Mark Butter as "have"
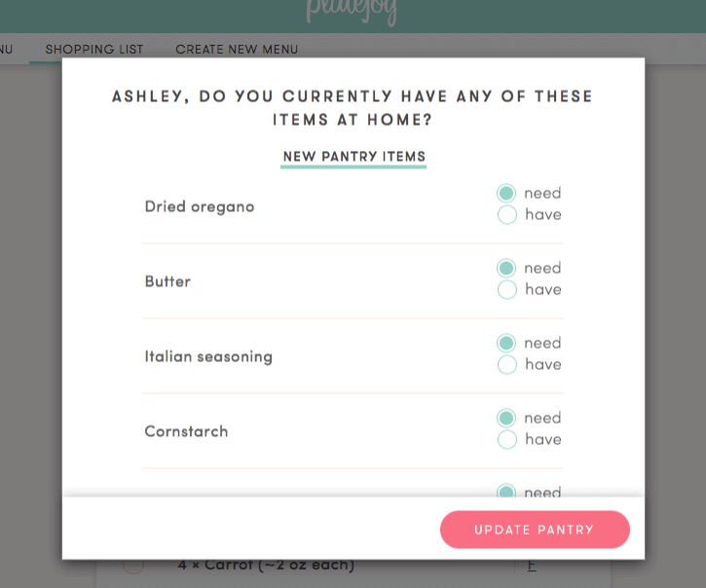 [507, 289]
